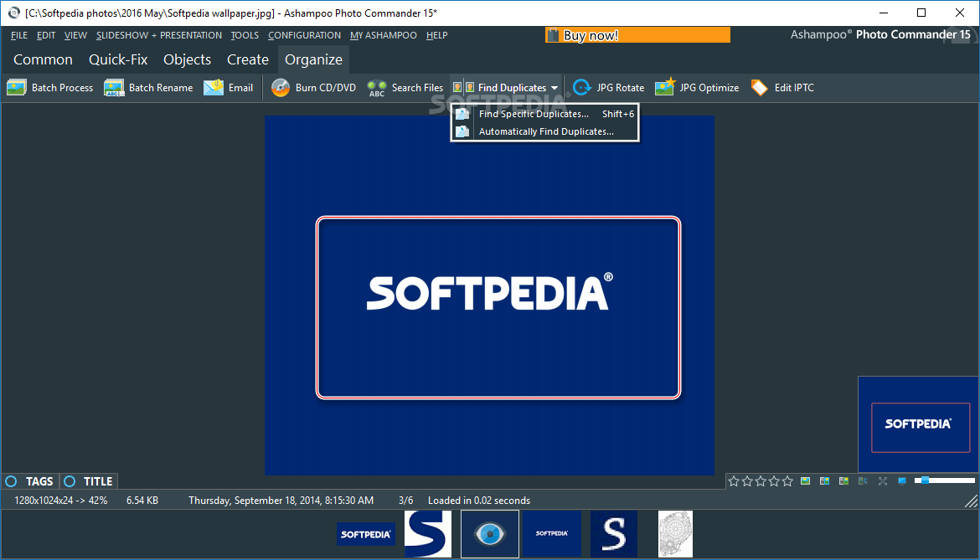Screen dimensions: 980x560
Task: Click the '6.54 KB' file size text
Action: tap(142, 500)
